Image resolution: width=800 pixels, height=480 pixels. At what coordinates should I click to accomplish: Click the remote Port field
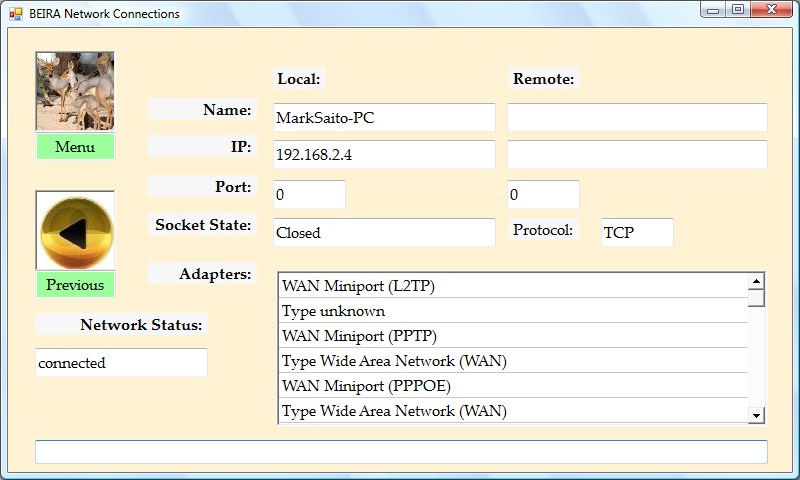543,194
